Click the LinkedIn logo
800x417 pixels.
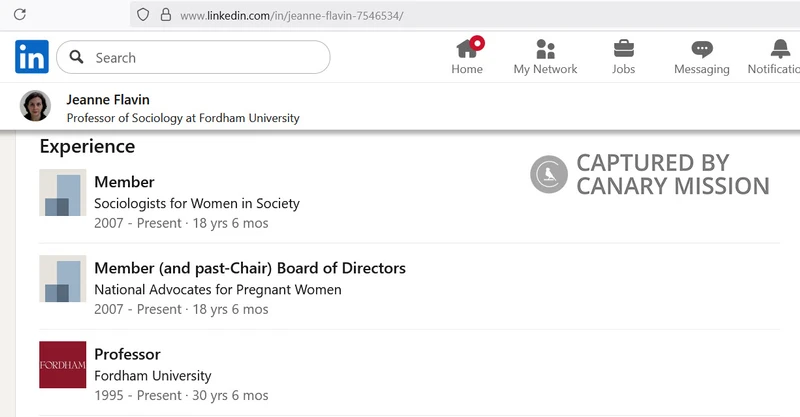[x=32, y=57]
